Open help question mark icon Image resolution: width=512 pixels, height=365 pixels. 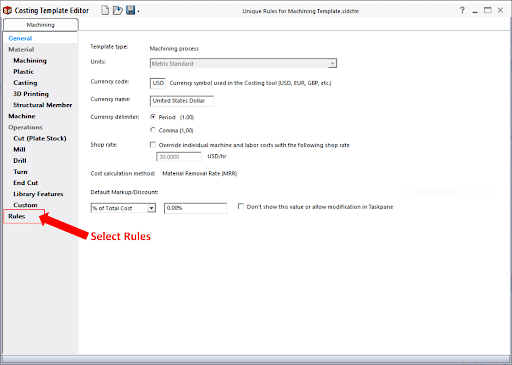coord(462,10)
